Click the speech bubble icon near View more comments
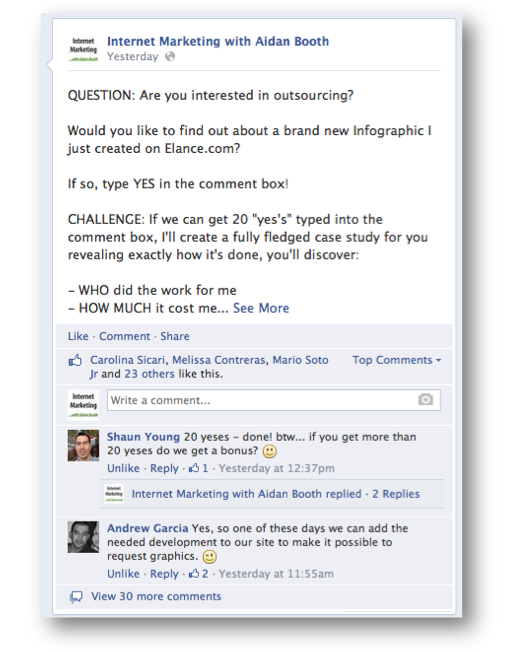 [x=76, y=597]
